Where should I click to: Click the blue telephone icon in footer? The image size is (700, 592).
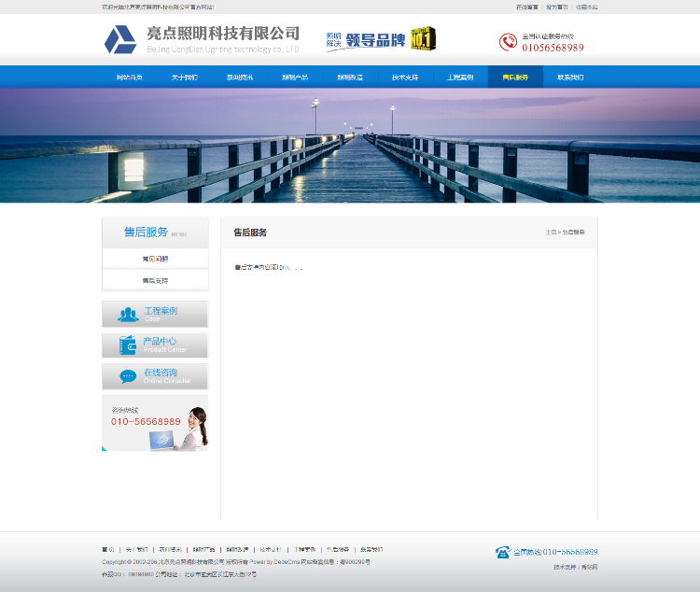click(503, 552)
